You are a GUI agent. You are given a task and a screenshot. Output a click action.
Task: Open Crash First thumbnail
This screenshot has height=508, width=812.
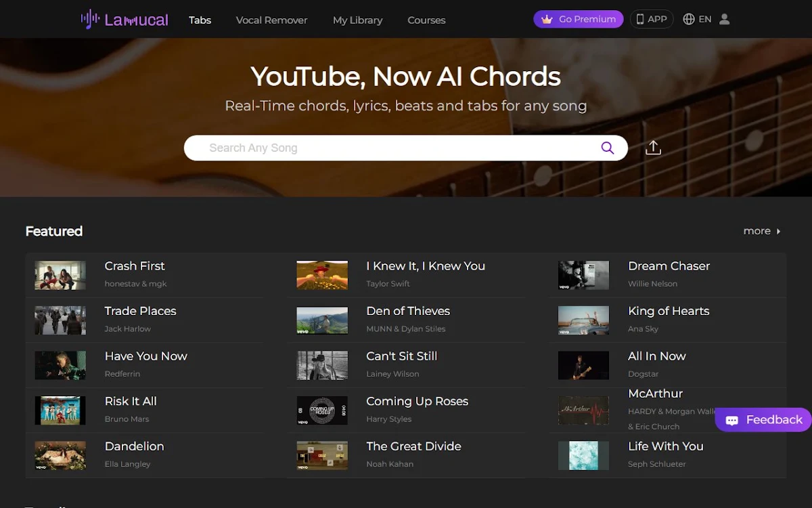point(60,275)
